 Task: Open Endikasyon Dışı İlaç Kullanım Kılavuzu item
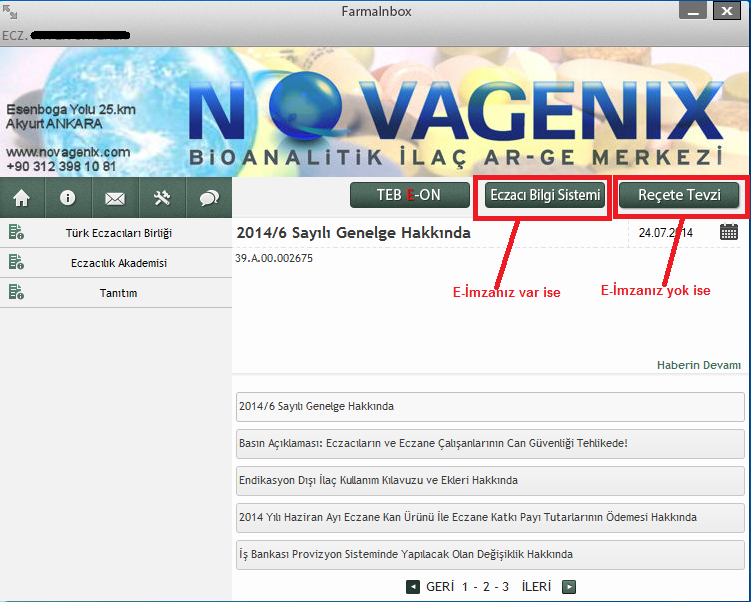point(490,480)
